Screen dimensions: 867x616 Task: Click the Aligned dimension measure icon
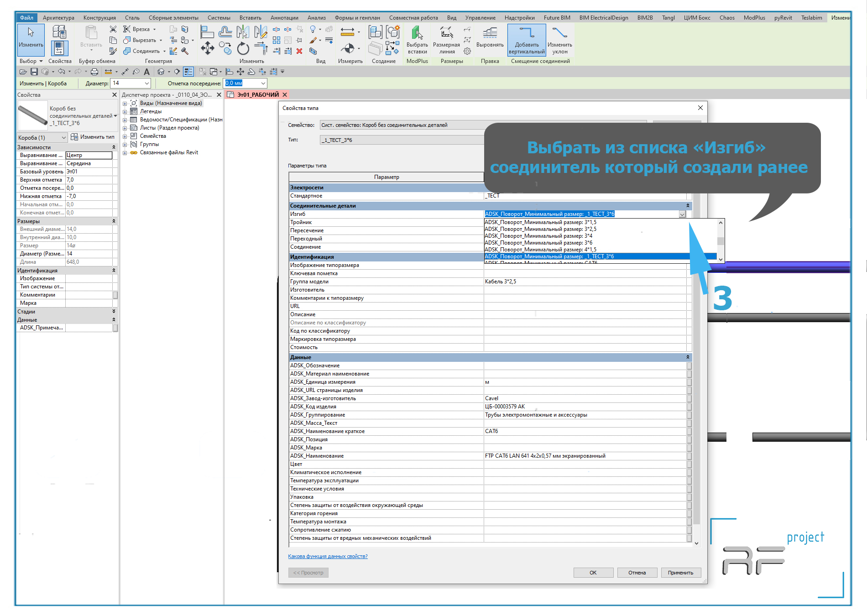click(348, 32)
